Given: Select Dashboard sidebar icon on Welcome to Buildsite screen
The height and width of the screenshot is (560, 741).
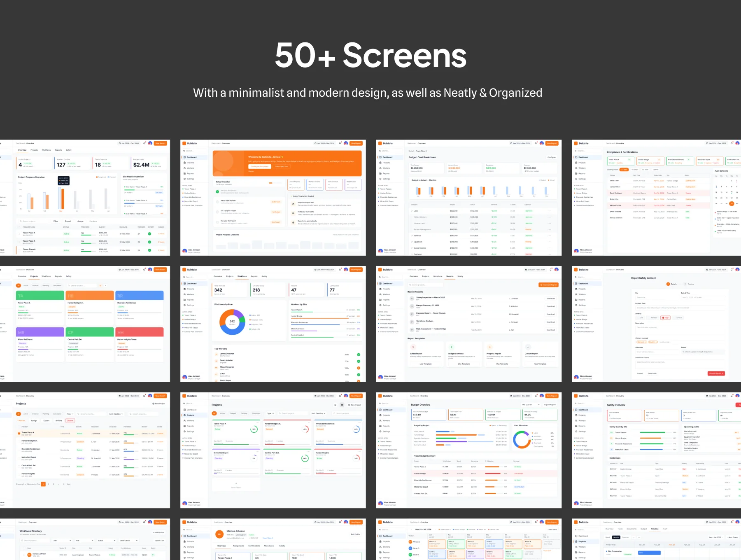Looking at the screenshot, I should pos(185,157).
